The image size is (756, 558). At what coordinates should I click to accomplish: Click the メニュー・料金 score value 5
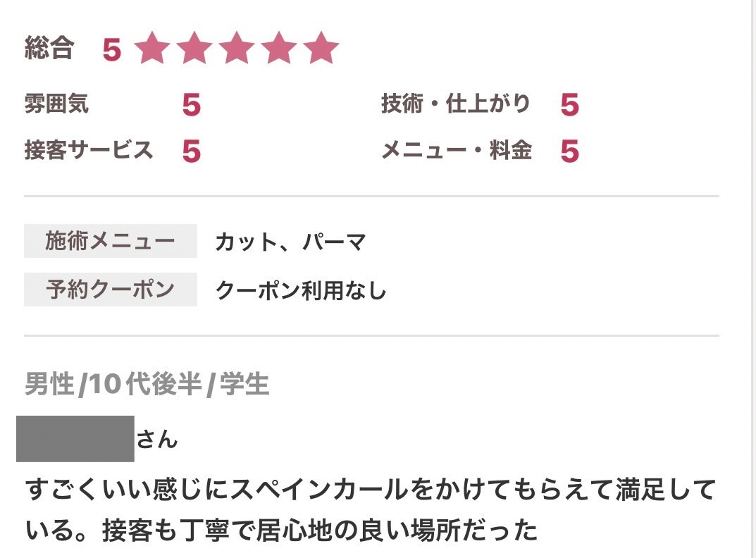tap(570, 151)
